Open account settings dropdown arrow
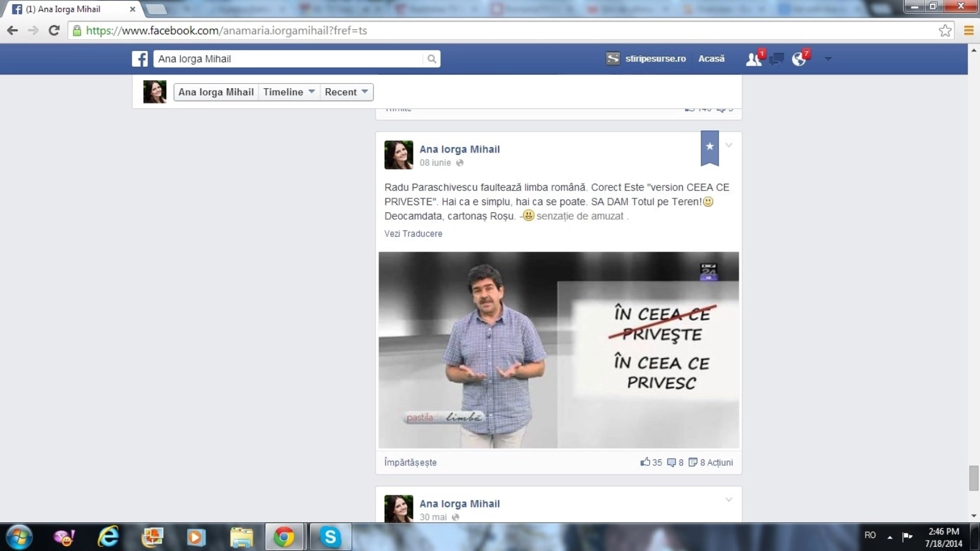Screen dimensions: 980x551 click(828, 59)
